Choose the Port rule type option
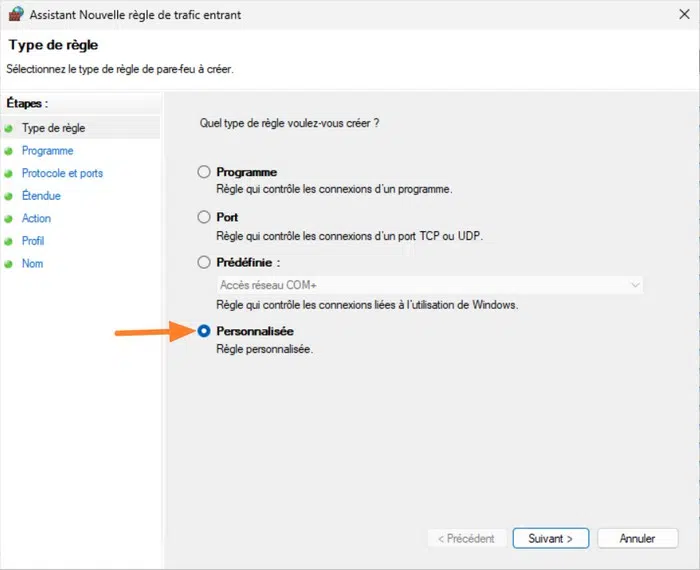This screenshot has width=700, height=570. click(205, 217)
